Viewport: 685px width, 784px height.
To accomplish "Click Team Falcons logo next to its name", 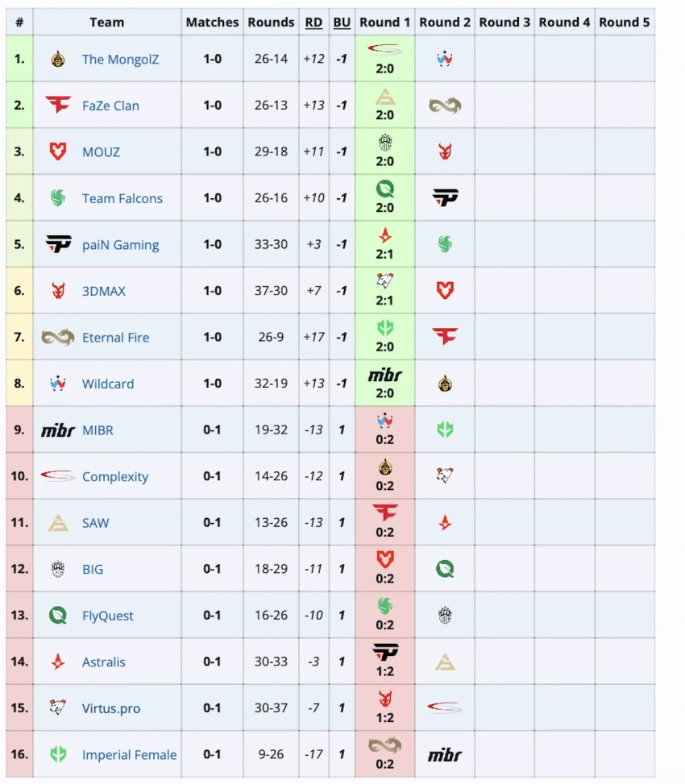I will pyautogui.click(x=58, y=198).
